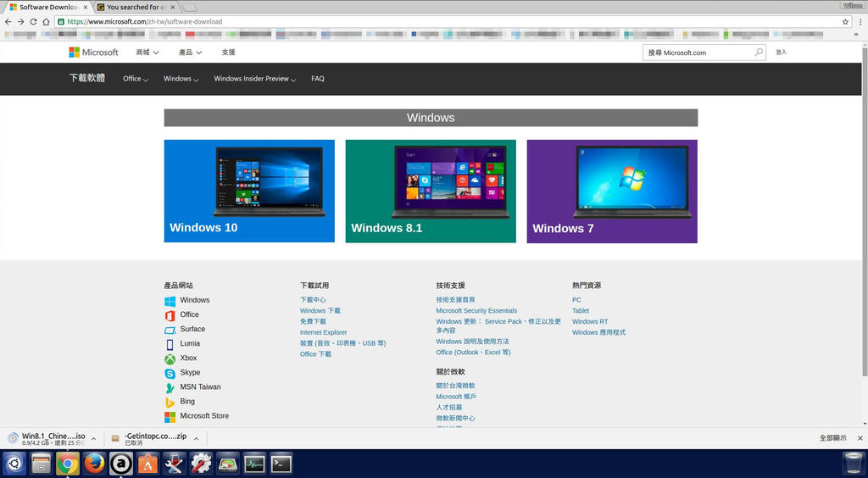Click the browser forward arrow
Screen dimensions: 868x478
point(20,21)
